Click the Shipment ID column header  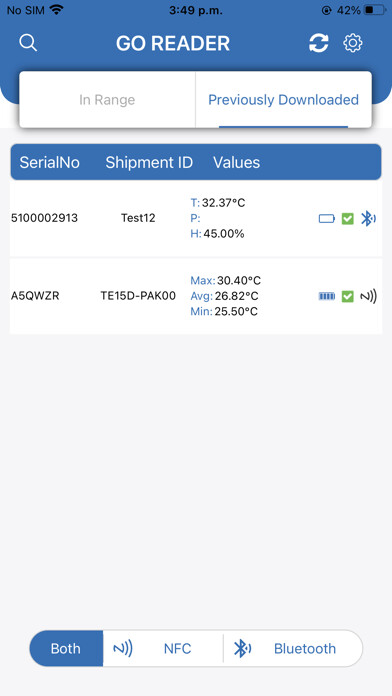[149, 162]
